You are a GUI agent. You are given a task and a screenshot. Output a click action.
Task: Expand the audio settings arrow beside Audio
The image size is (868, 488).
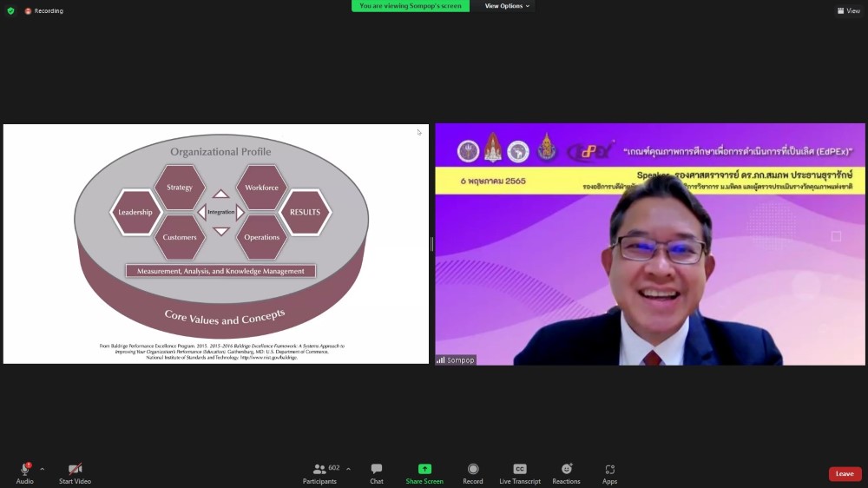tap(42, 469)
